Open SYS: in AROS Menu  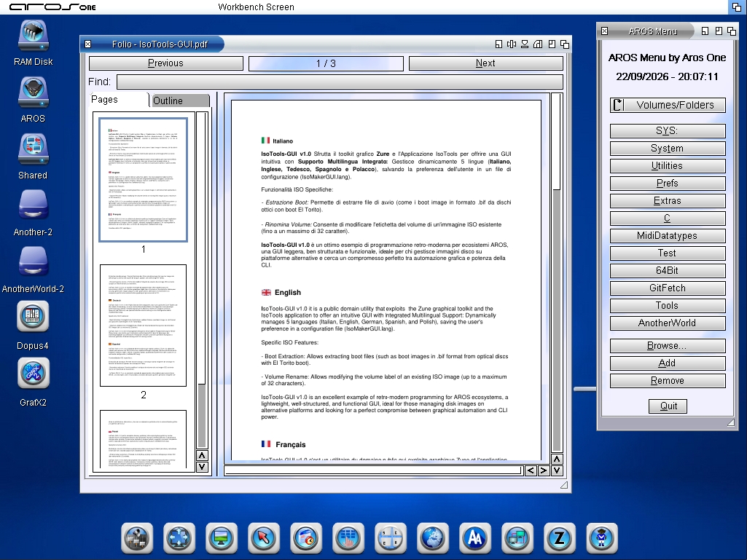[668, 131]
